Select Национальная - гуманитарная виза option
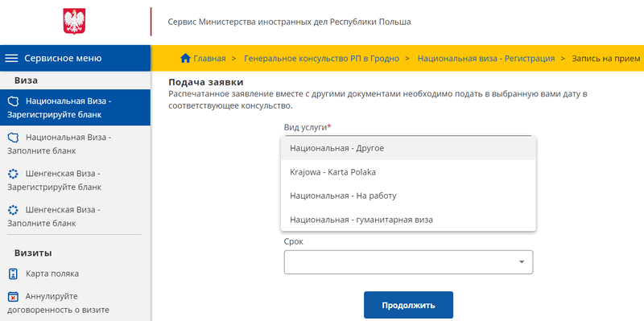644x321 pixels. 409,220
